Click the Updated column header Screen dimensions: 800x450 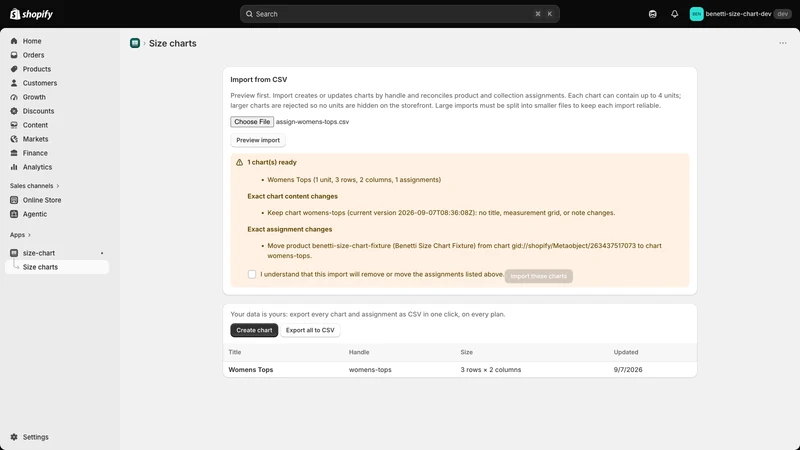[x=626, y=352]
